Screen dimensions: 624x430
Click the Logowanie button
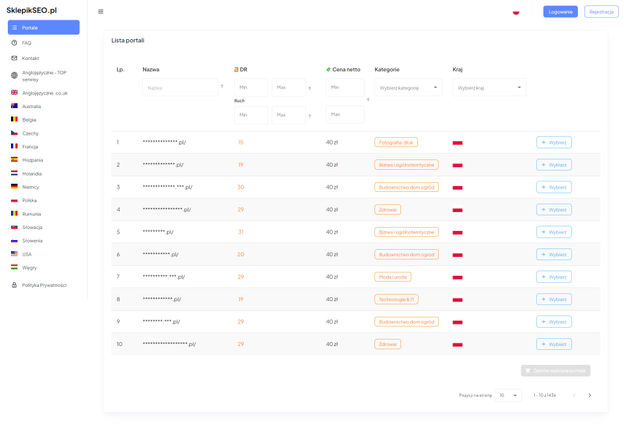[x=560, y=12]
